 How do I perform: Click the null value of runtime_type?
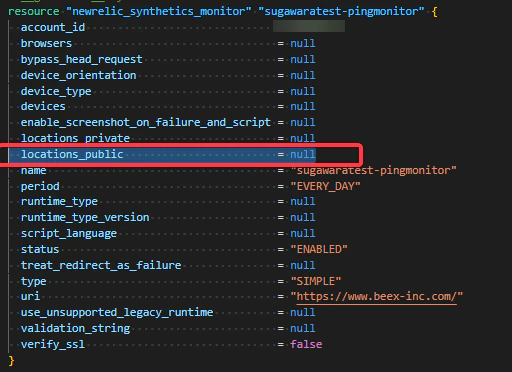[303, 201]
